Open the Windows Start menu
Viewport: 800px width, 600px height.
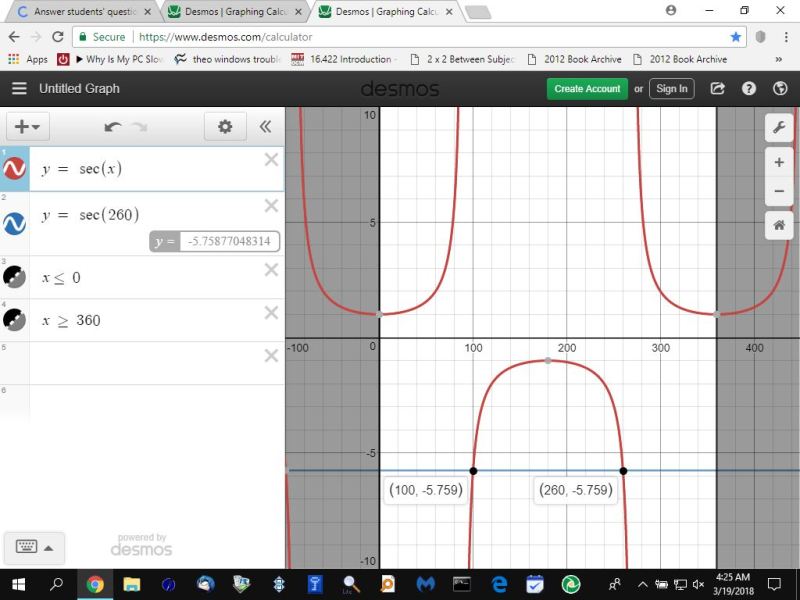pyautogui.click(x=18, y=584)
